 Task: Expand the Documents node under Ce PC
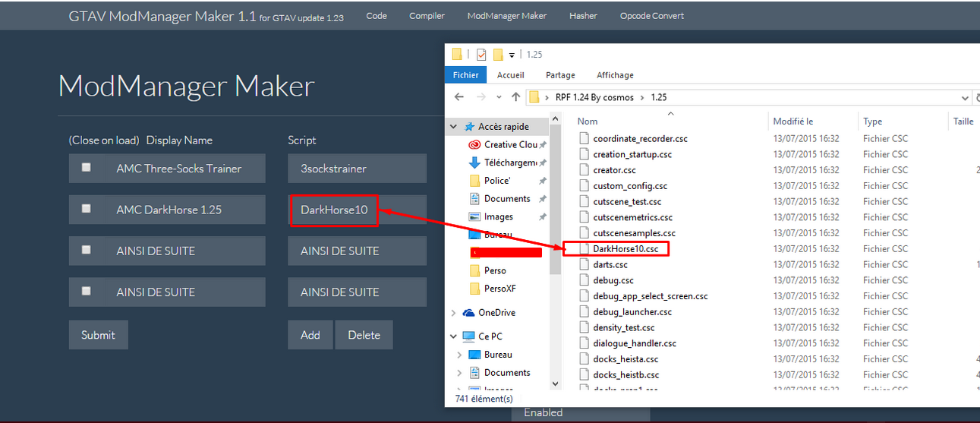(459, 373)
